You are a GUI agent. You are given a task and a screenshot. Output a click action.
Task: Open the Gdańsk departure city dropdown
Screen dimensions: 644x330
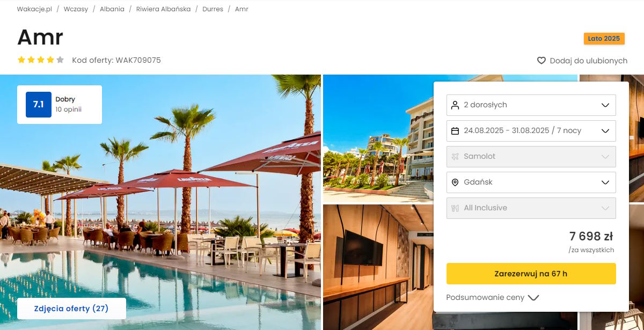(x=531, y=182)
